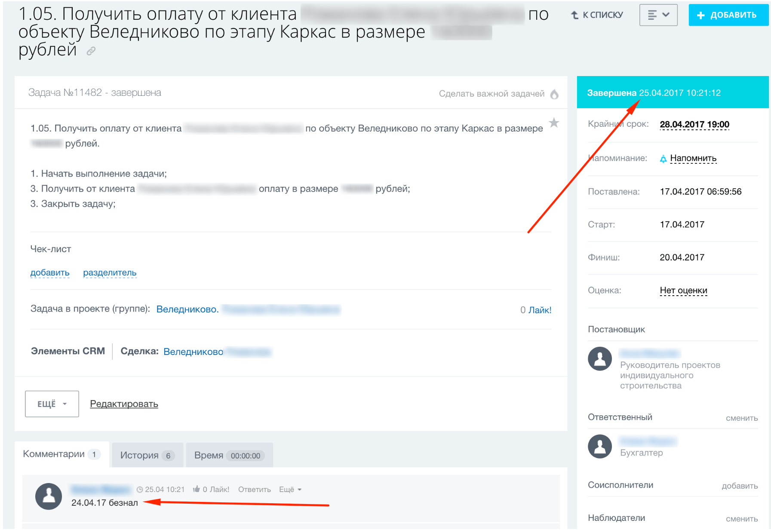Click the deadline date 28.04.2017 19:00

pyautogui.click(x=694, y=125)
